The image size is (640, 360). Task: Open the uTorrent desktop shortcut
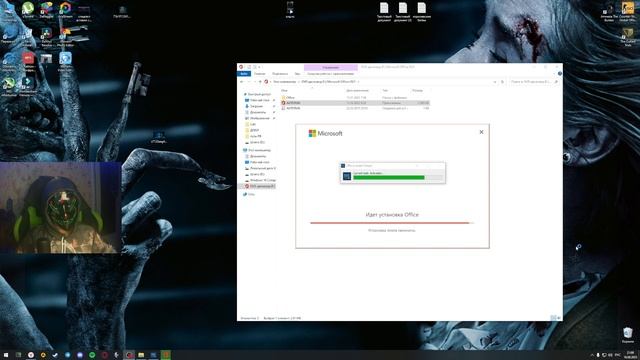[28, 9]
